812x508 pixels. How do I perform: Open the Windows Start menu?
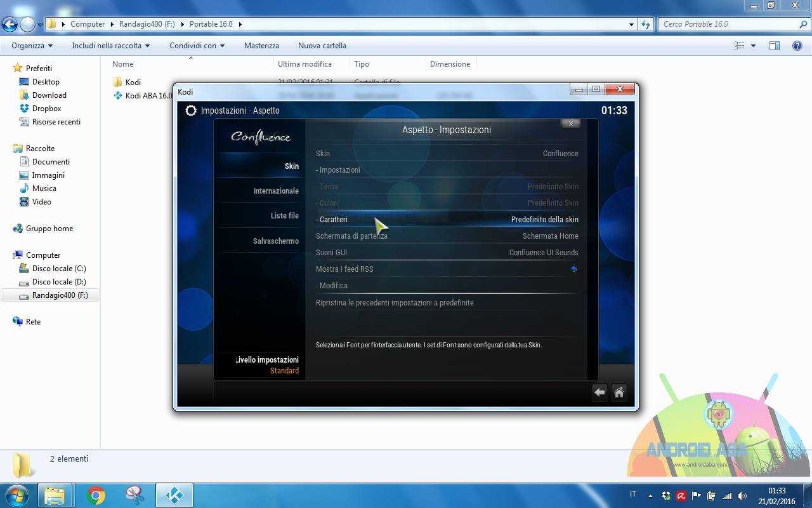pos(17,495)
